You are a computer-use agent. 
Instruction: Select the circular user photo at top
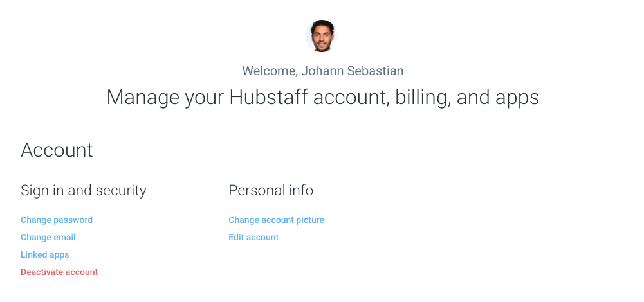(x=322, y=36)
